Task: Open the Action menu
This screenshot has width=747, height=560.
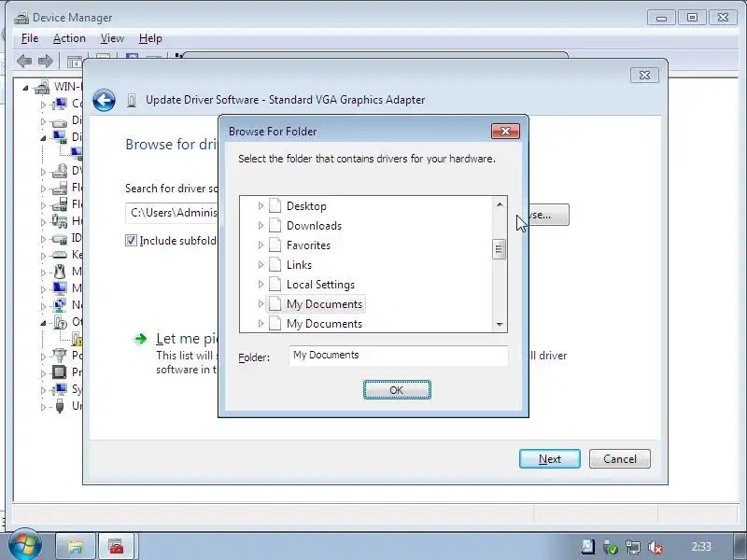Action: click(69, 38)
